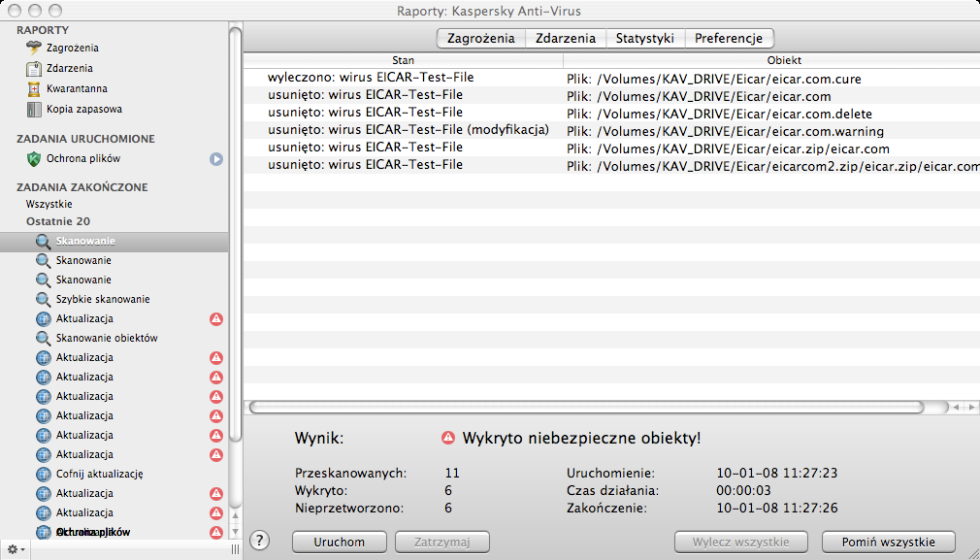Click the Obiekt column header
The image size is (980, 560).
click(x=772, y=60)
